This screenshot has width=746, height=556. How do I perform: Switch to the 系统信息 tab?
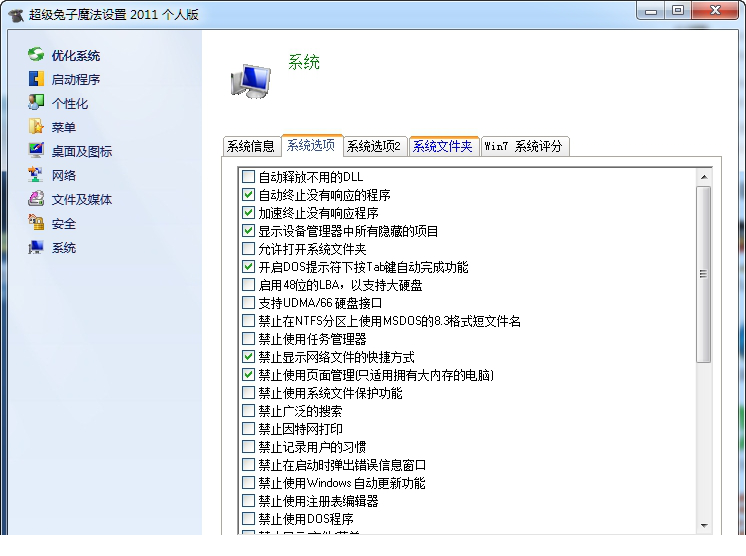point(251,146)
